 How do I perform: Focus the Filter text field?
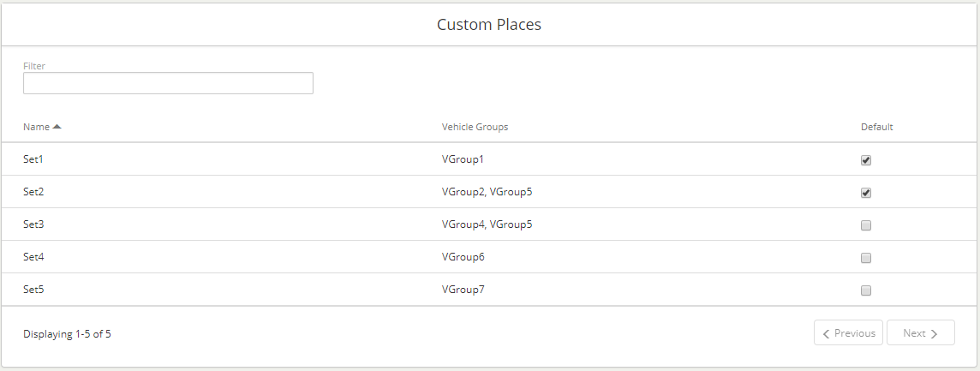click(x=168, y=83)
